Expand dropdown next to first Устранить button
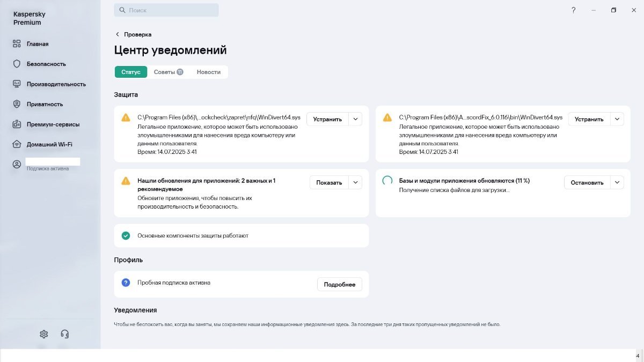Image resolution: width=644 pixels, height=362 pixels. click(x=355, y=119)
